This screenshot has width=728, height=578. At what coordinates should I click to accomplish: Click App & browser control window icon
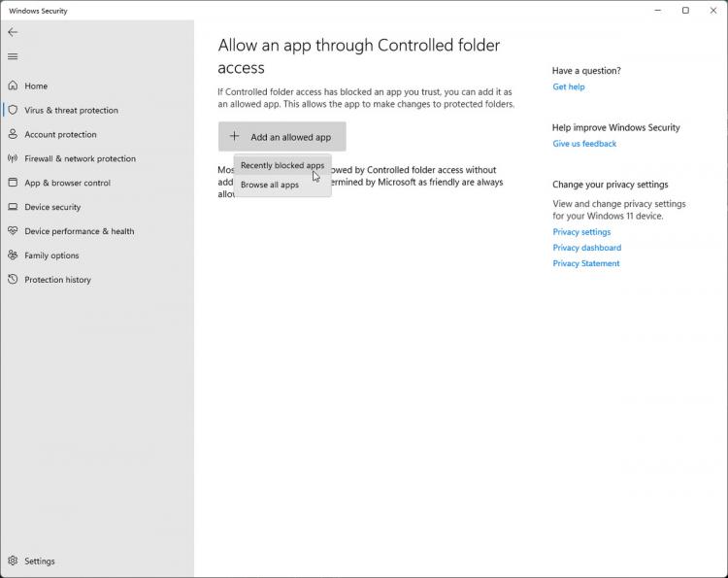(13, 182)
